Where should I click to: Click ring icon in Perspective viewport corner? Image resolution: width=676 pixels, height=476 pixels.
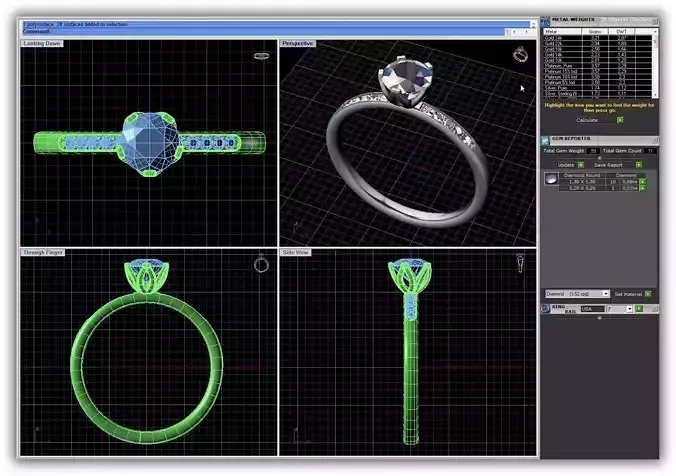tap(520, 54)
